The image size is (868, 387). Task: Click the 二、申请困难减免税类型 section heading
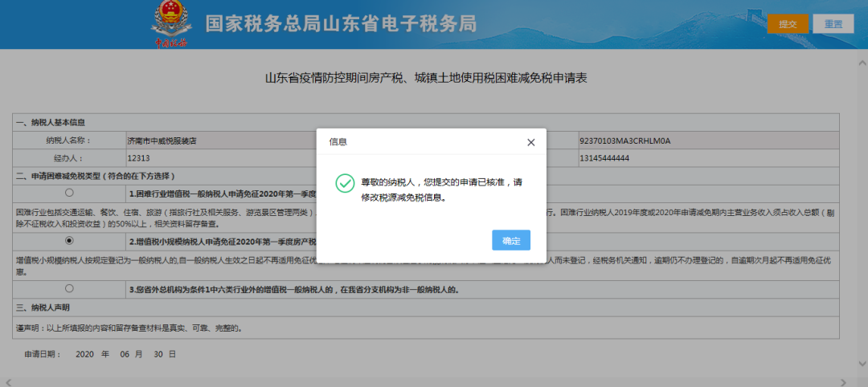96,177
